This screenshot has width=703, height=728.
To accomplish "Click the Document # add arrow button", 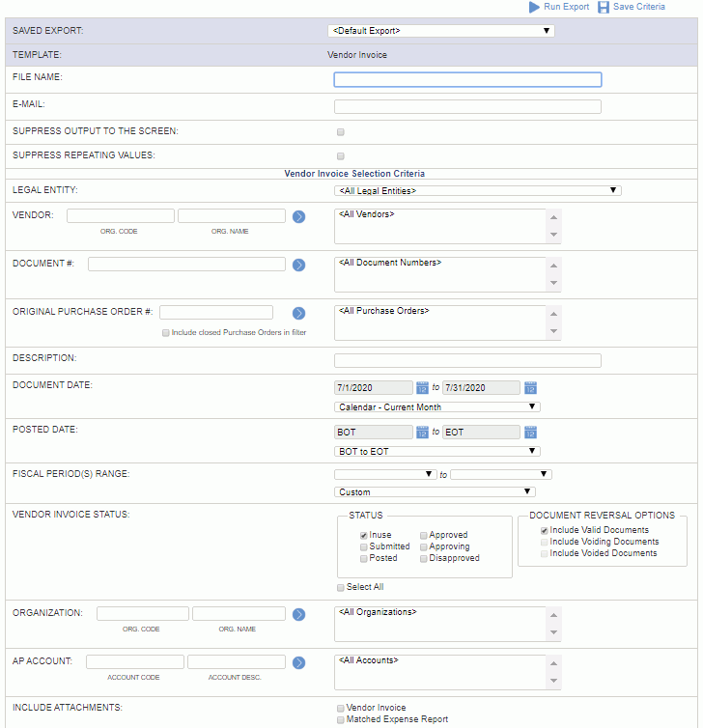I will click(299, 266).
